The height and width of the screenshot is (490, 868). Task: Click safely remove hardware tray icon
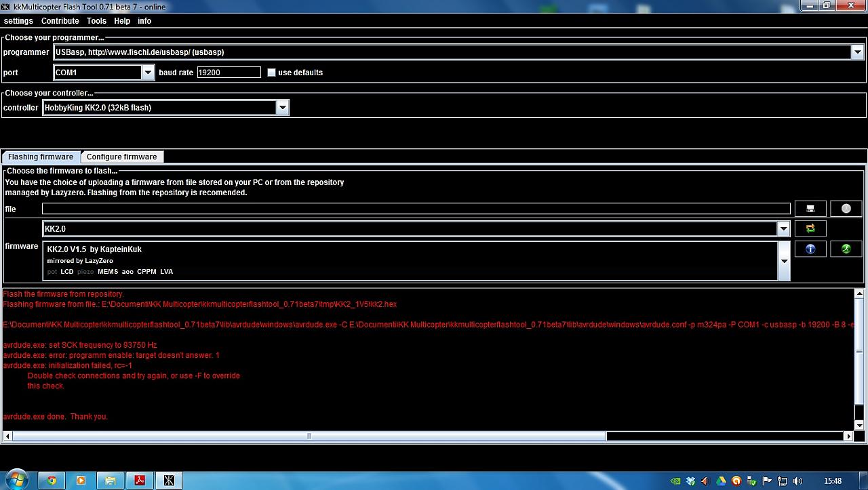(751, 481)
